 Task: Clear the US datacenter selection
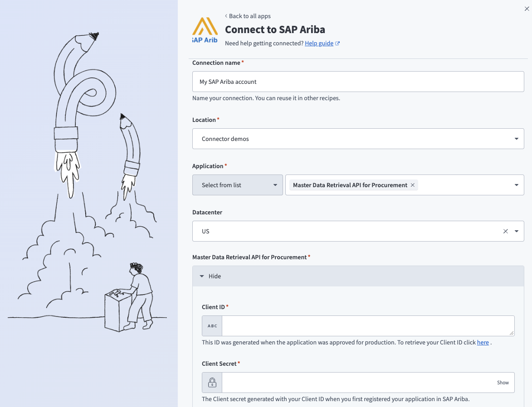[505, 231]
